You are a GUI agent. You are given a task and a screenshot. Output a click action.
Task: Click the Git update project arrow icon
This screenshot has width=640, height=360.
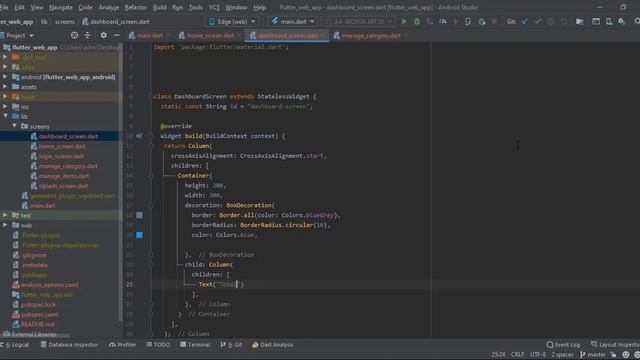pos(525,22)
